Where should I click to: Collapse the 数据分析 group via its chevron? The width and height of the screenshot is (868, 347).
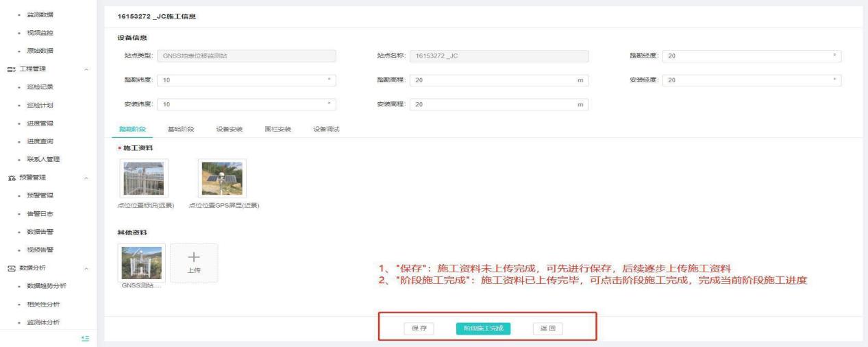tap(86, 268)
